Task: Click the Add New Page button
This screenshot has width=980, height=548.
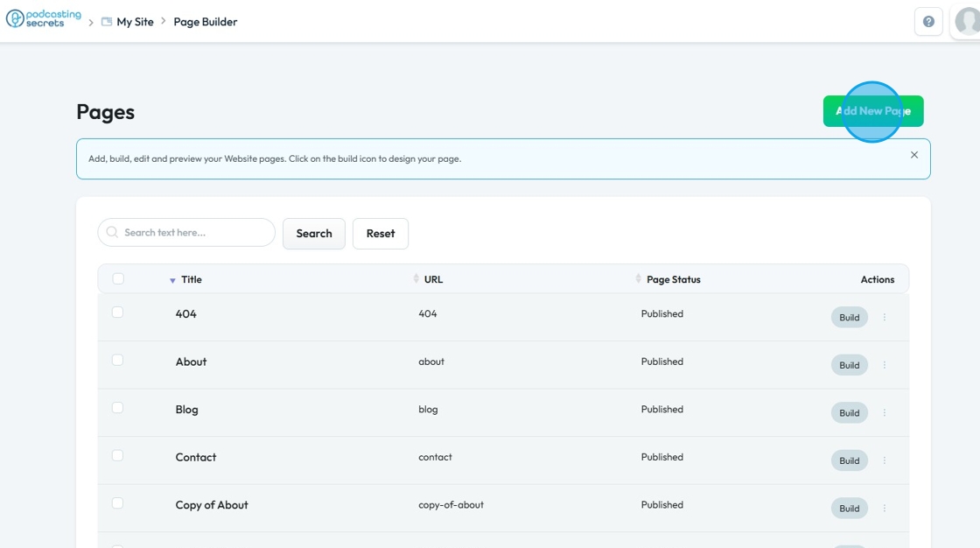Action: click(873, 111)
